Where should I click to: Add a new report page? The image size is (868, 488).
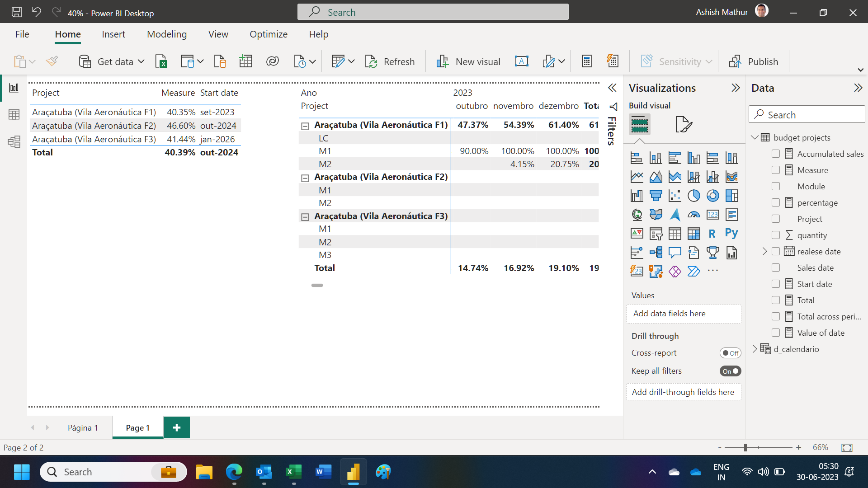pyautogui.click(x=177, y=427)
